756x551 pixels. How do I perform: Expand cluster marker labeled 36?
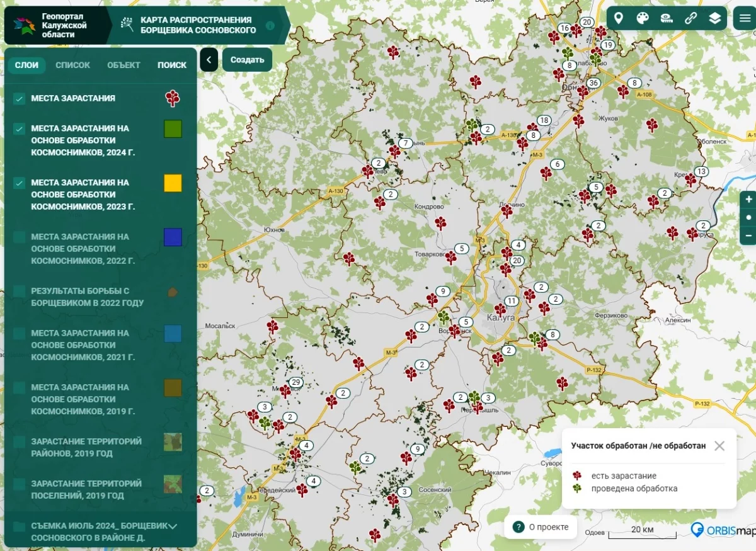coord(593,83)
